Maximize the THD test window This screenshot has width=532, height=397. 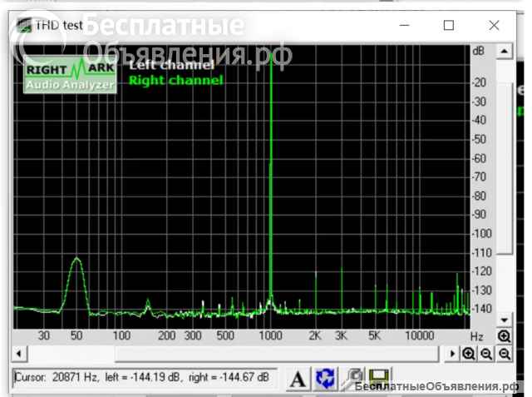(x=449, y=26)
